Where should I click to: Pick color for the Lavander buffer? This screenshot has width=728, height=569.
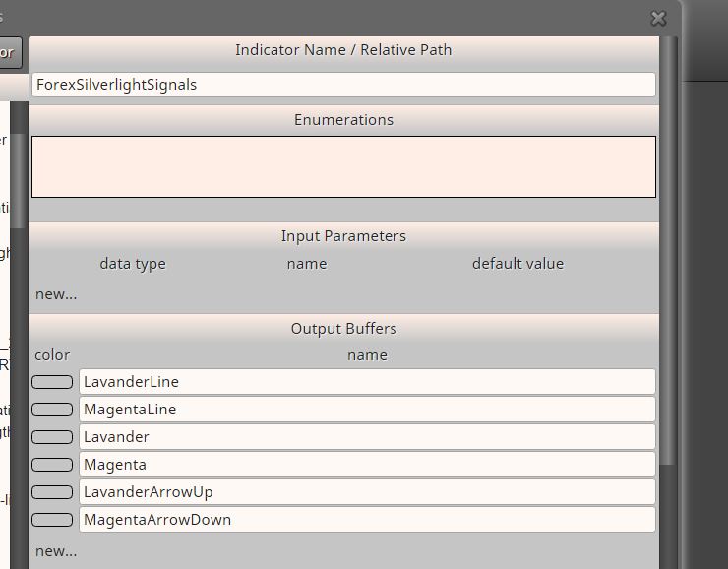click(x=52, y=437)
